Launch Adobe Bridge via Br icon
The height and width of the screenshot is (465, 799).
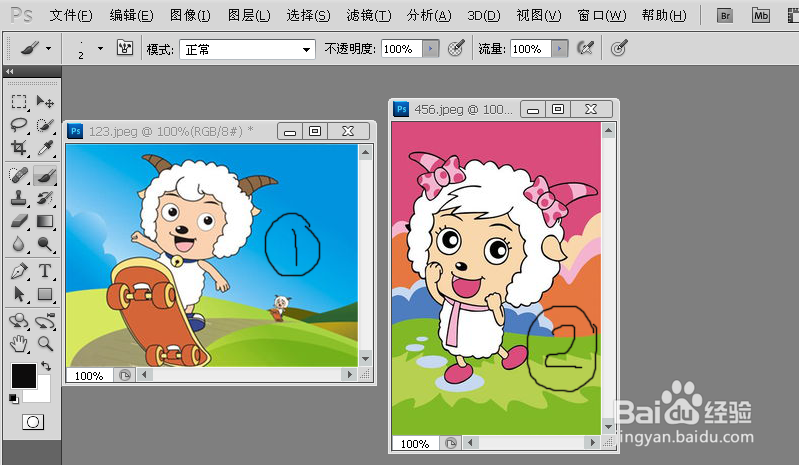coord(725,15)
